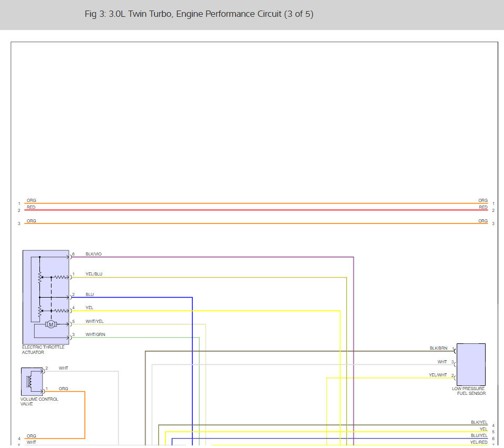
Task: Click the YEL/RED wire label
Action: pos(479,442)
